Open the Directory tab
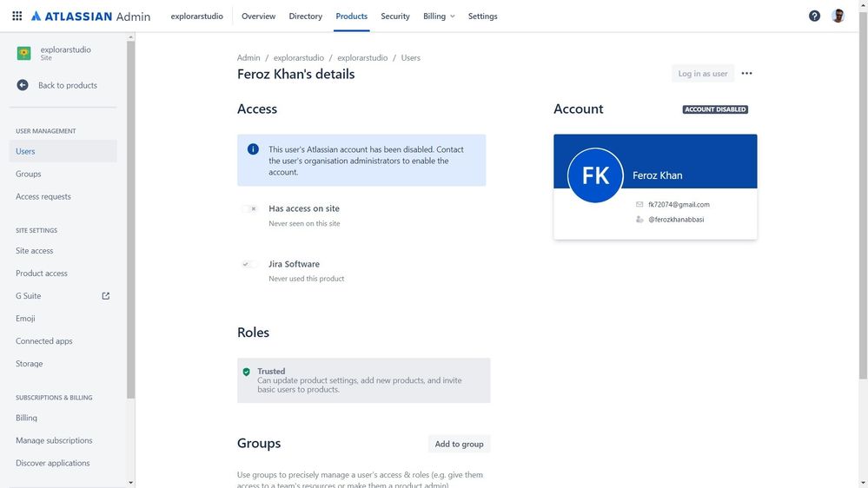This screenshot has width=868, height=488. [306, 16]
